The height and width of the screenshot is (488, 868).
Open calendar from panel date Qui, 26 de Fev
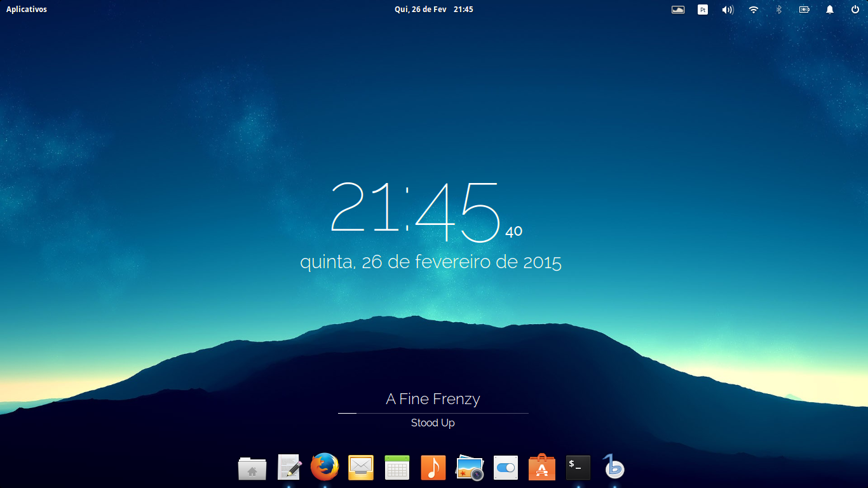(421, 10)
